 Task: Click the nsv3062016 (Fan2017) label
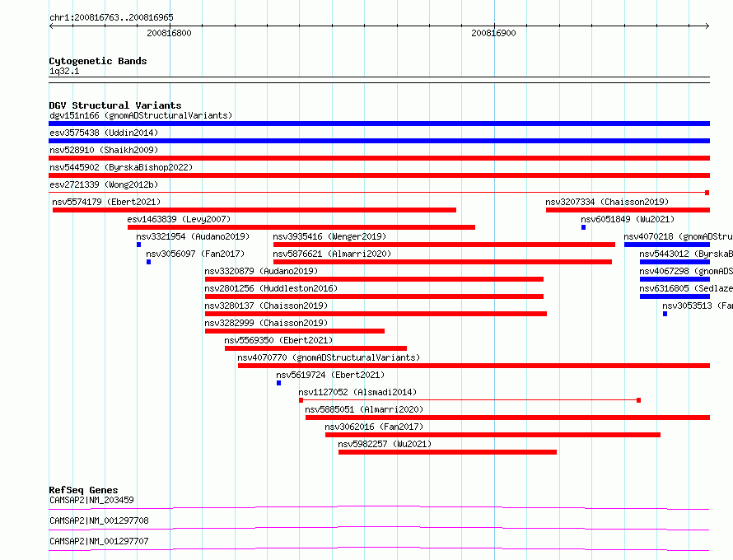coord(374,427)
